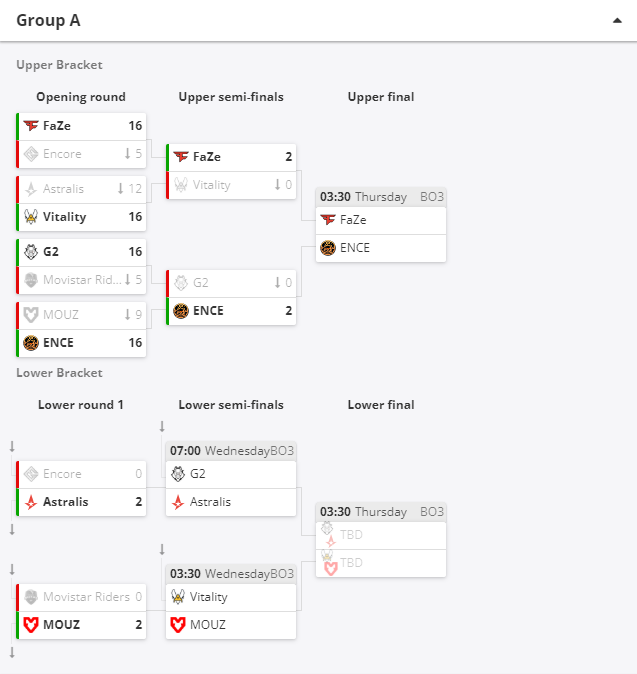Select first TBD slot in lower final
This screenshot has width=637, height=674.
(x=381, y=535)
